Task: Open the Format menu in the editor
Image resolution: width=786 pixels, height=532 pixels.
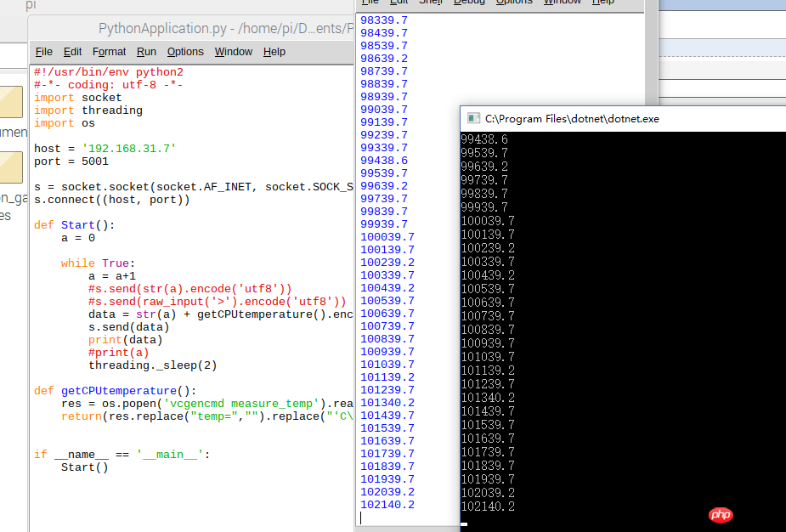Action: tap(109, 52)
